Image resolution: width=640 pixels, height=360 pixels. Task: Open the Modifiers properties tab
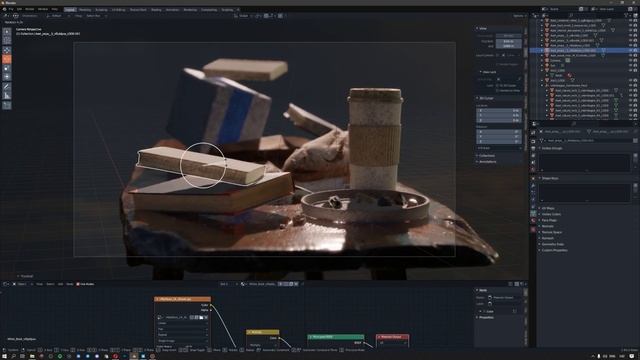[533, 186]
